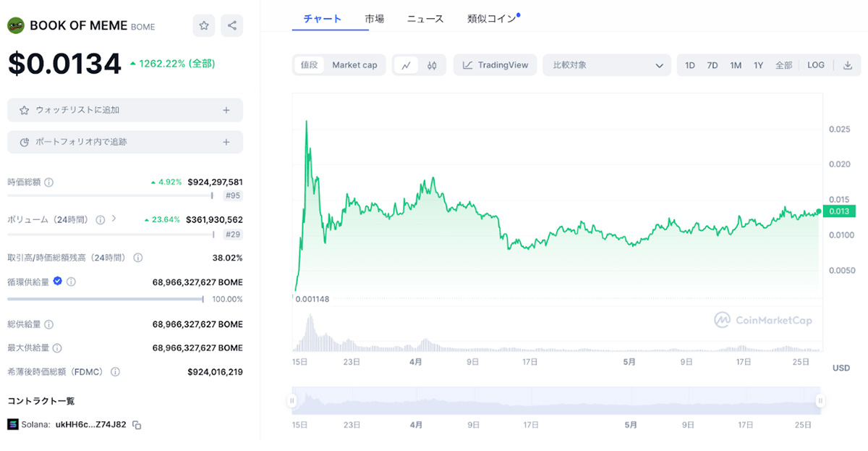Open info tooltip for 希薄後時価総額
The image size is (868, 451).
(115, 371)
